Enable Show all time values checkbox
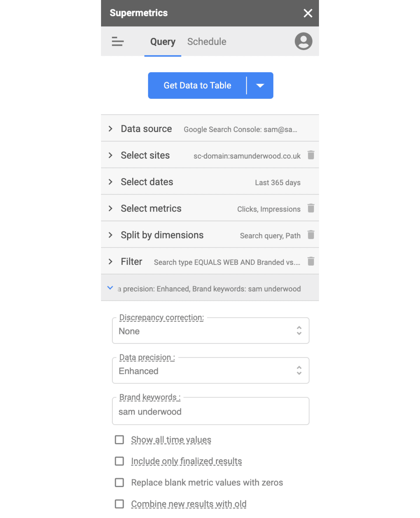The image size is (420, 518). coord(119,440)
